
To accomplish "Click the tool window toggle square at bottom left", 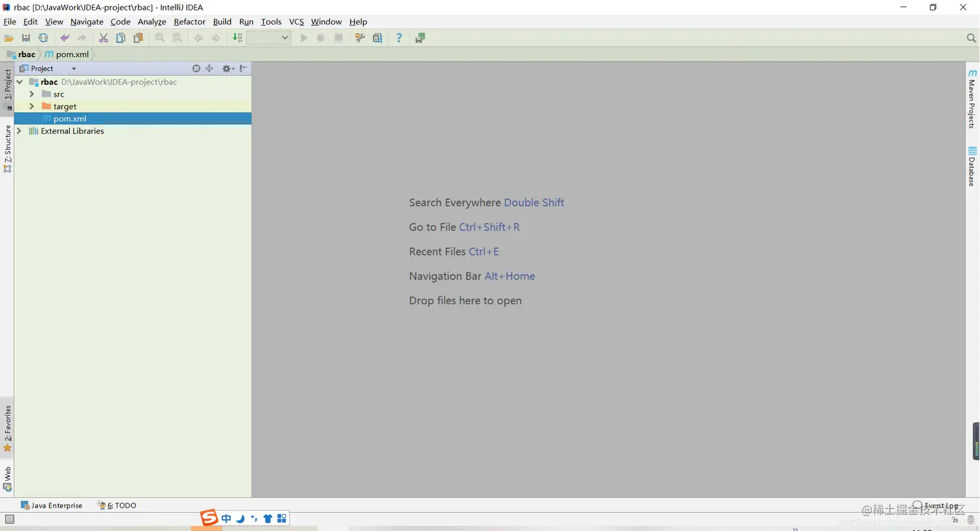I will pyautogui.click(x=10, y=519).
